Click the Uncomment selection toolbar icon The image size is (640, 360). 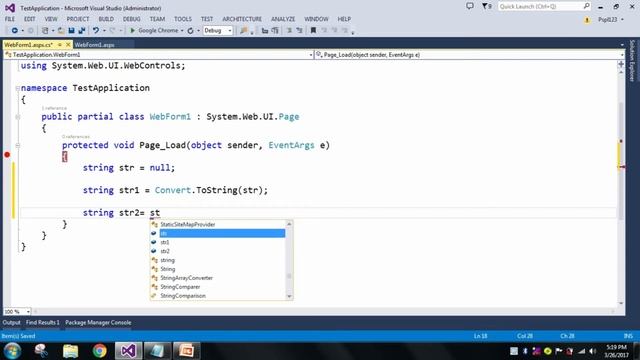click(x=275, y=31)
